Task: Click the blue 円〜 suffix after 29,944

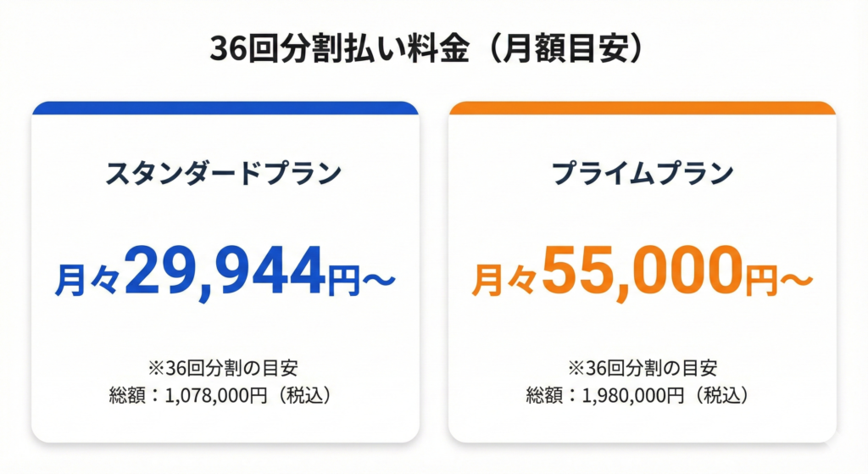Action: pyautogui.click(x=359, y=280)
